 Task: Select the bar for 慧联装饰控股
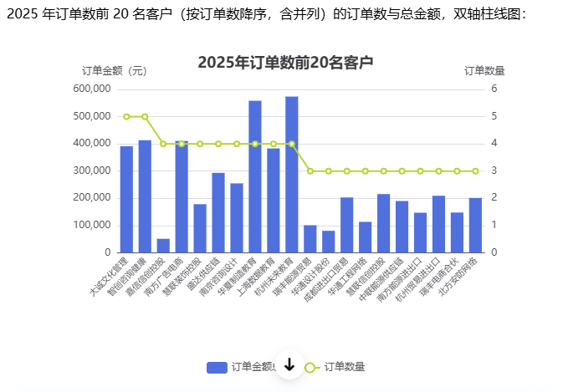[x=200, y=228]
